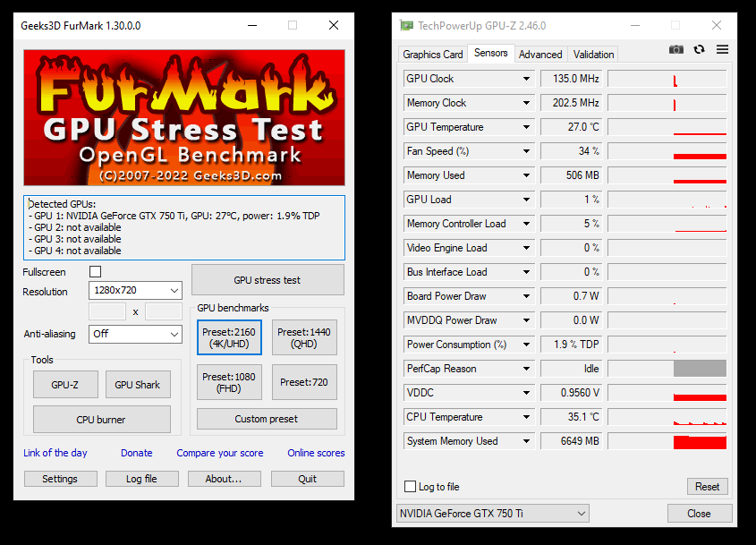756x545 pixels.
Task: Expand the PerfCap Reason dropdown
Action: (526, 369)
